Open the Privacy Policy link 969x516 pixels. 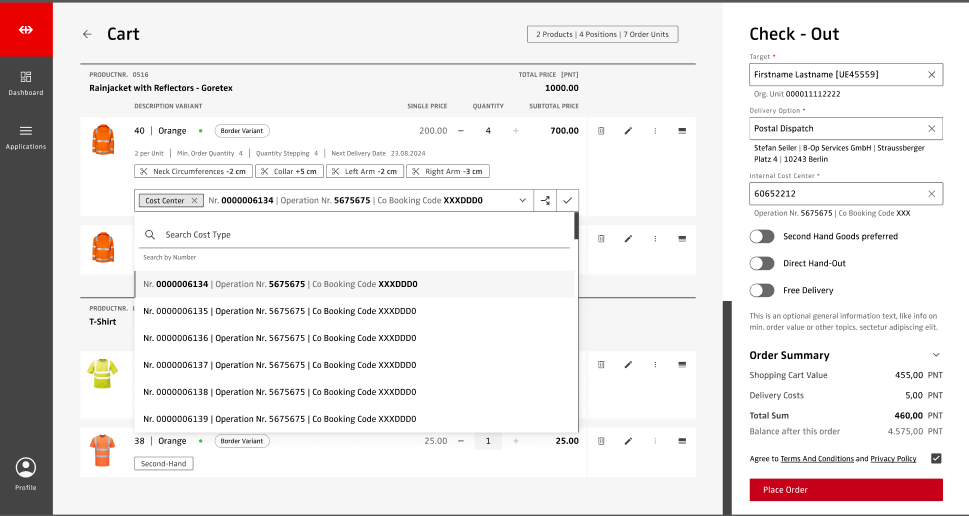pyautogui.click(x=893, y=459)
